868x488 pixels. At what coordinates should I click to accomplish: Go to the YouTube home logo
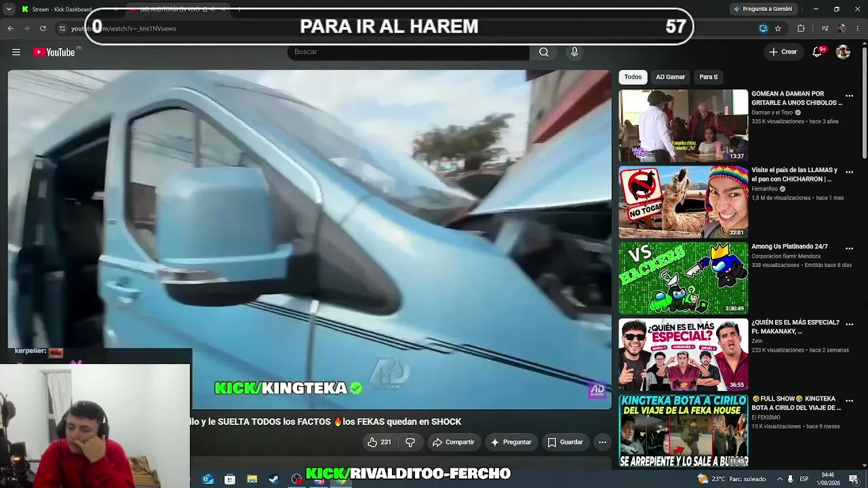[x=54, y=52]
